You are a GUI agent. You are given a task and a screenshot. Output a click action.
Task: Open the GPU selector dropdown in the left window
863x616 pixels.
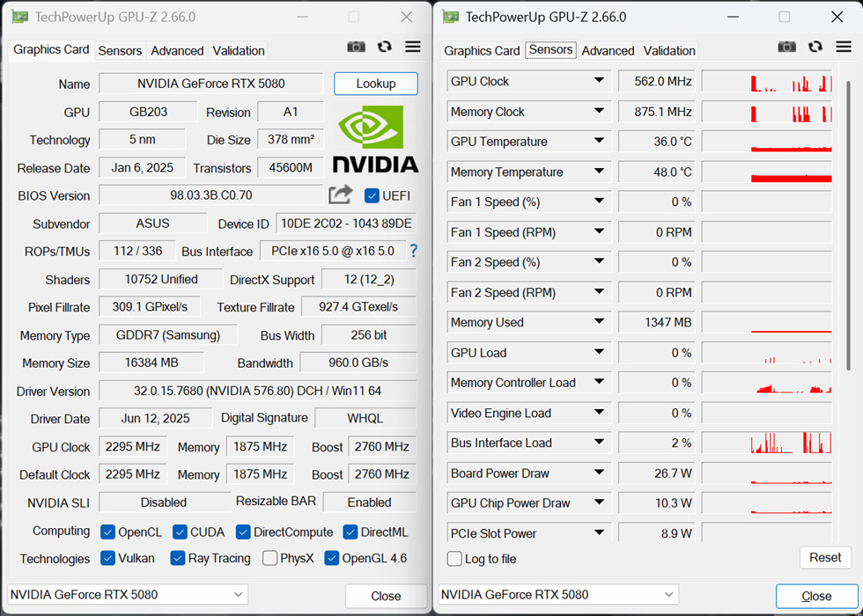click(128, 595)
